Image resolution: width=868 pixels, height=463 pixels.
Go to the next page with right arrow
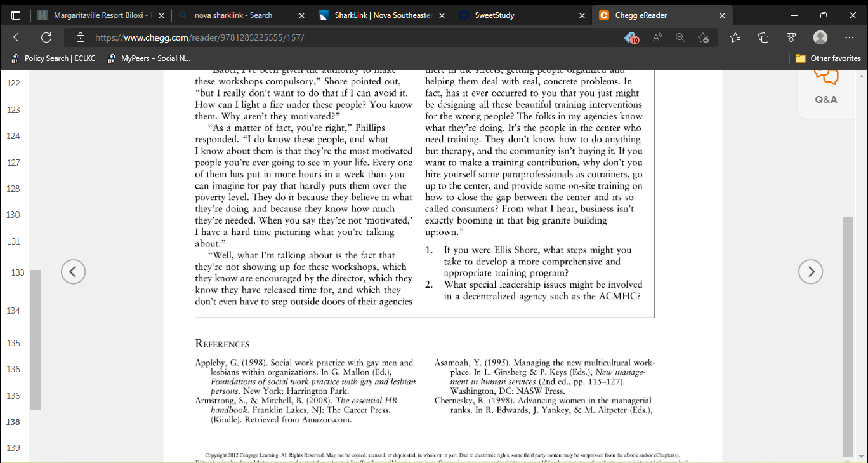tap(810, 272)
